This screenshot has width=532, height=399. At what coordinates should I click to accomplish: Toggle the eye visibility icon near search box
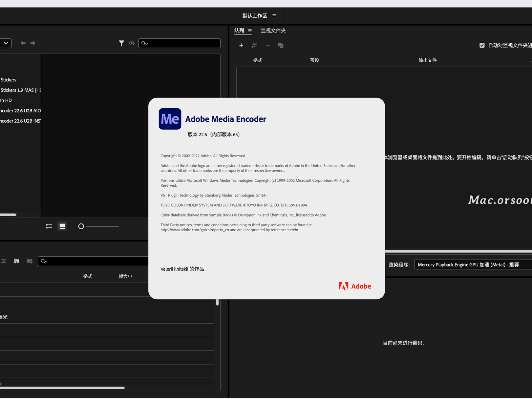(x=132, y=43)
